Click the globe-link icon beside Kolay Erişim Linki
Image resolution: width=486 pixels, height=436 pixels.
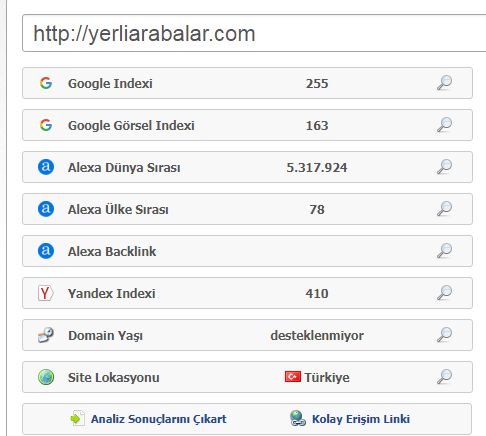[298, 418]
